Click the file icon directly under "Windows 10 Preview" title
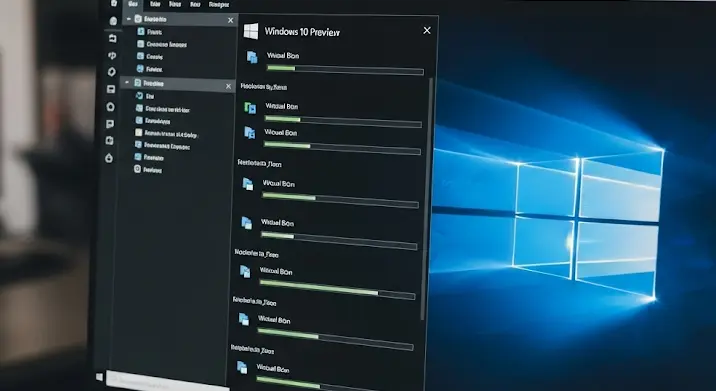The height and width of the screenshot is (391, 716). [252, 57]
